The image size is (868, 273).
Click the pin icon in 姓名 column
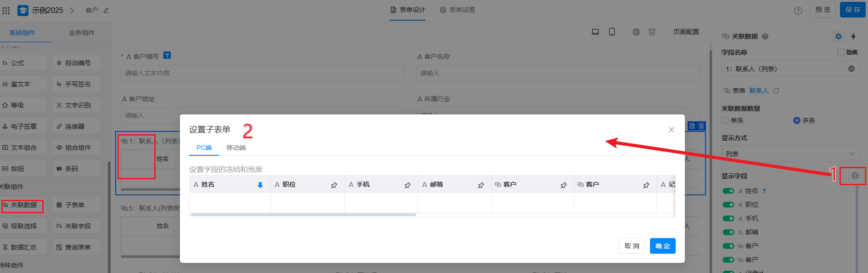point(260,185)
